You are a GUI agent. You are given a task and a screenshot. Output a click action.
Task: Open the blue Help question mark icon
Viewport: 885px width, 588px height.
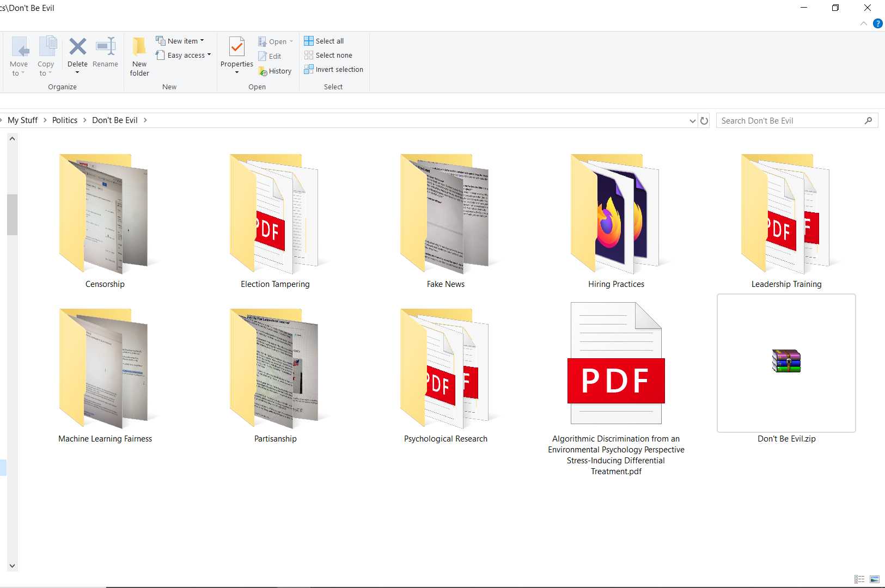[x=878, y=23]
